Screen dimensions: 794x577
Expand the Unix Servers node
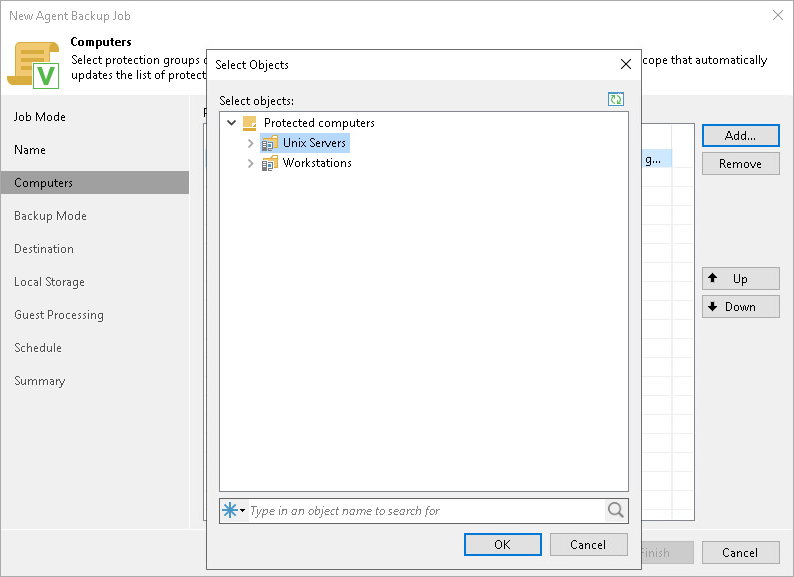point(250,143)
